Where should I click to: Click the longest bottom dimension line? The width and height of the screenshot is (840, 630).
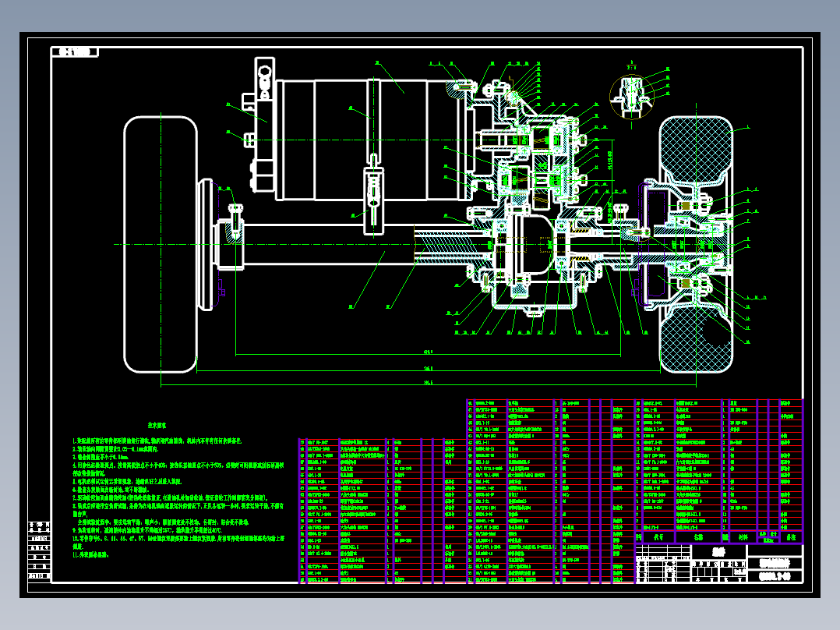[429, 385]
